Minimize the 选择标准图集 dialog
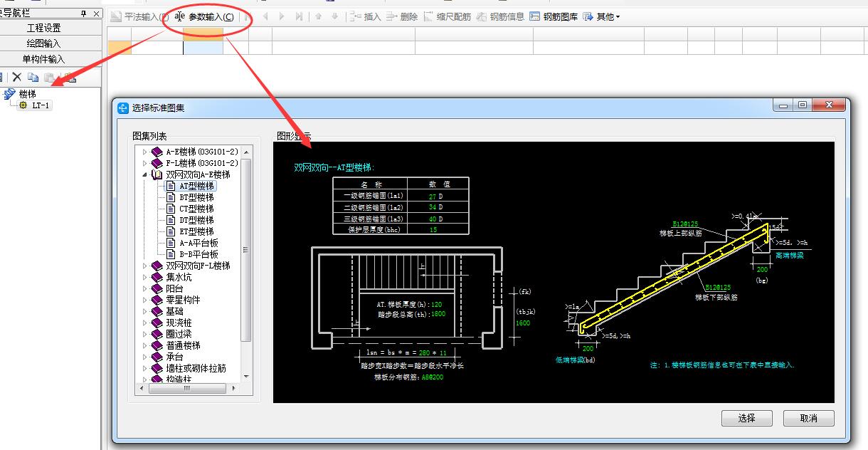The width and height of the screenshot is (868, 450). point(784,105)
